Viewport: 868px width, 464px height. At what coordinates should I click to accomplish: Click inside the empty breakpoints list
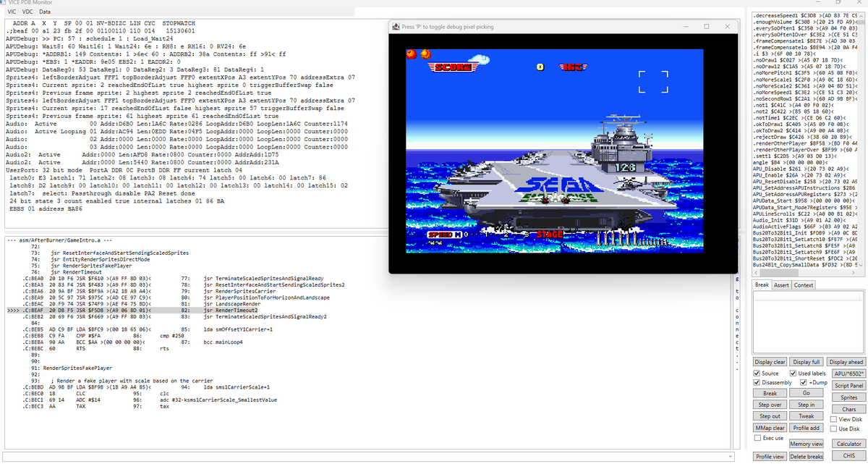(809, 321)
